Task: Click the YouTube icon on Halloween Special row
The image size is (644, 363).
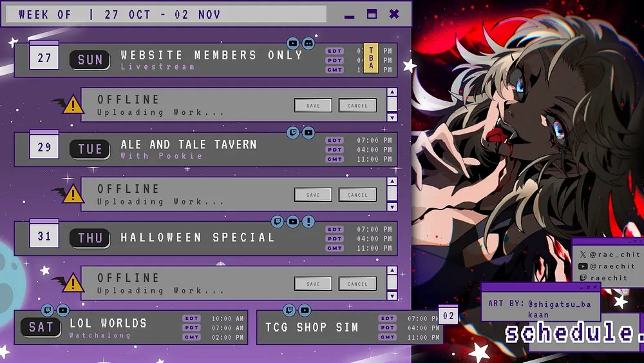Action: tap(293, 222)
